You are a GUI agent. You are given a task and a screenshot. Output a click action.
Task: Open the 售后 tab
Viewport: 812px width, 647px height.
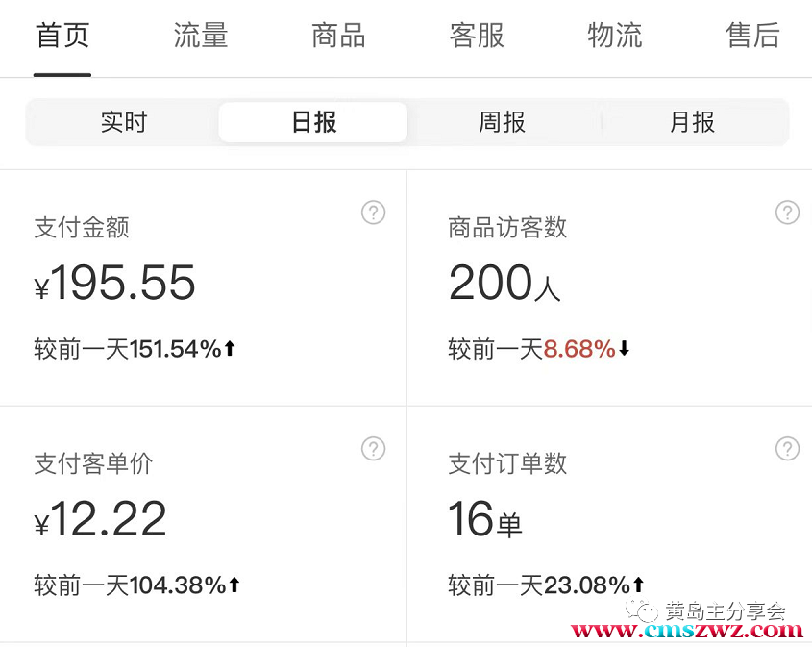pyautogui.click(x=752, y=37)
